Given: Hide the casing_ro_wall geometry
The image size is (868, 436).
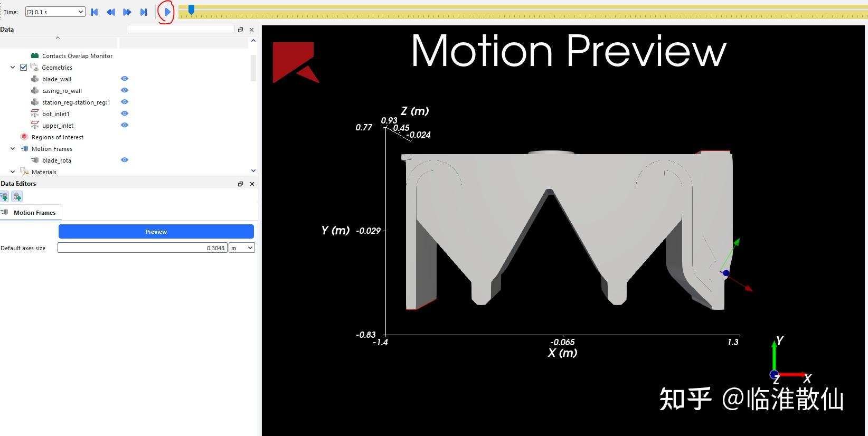Looking at the screenshot, I should coord(125,90).
